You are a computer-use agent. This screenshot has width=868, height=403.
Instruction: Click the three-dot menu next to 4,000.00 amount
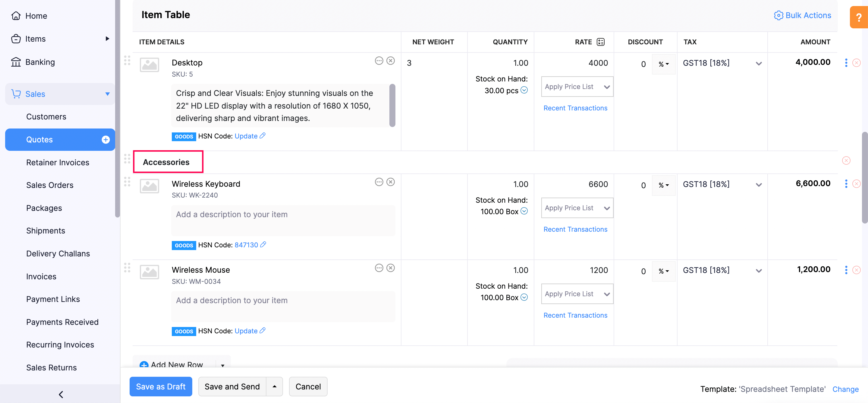pos(846,62)
